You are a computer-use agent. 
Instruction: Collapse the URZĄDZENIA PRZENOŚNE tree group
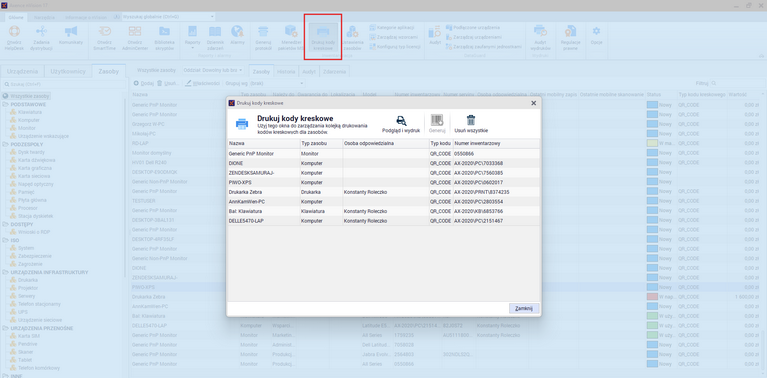point(5,328)
